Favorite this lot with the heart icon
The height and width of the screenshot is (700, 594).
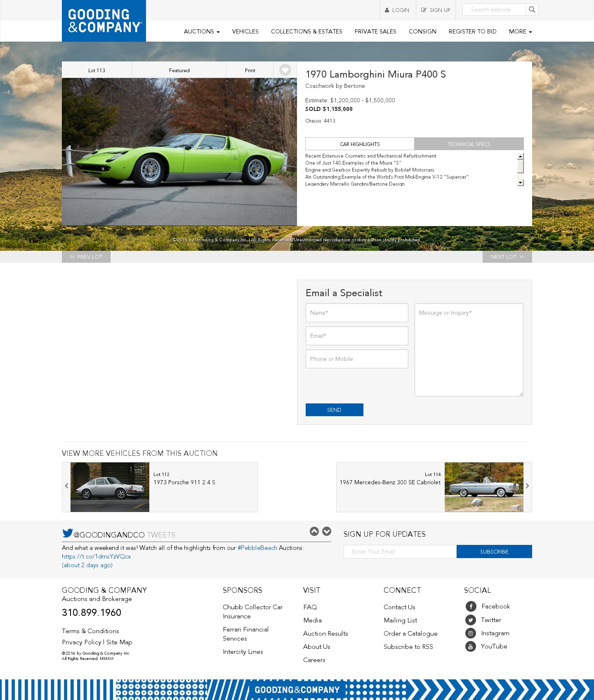click(285, 70)
